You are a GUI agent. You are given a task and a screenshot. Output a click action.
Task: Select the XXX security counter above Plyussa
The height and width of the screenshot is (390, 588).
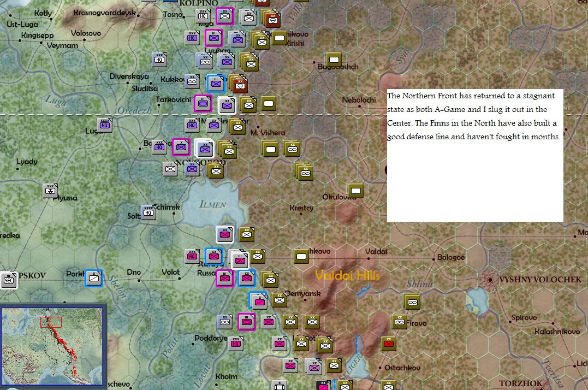click(50, 191)
